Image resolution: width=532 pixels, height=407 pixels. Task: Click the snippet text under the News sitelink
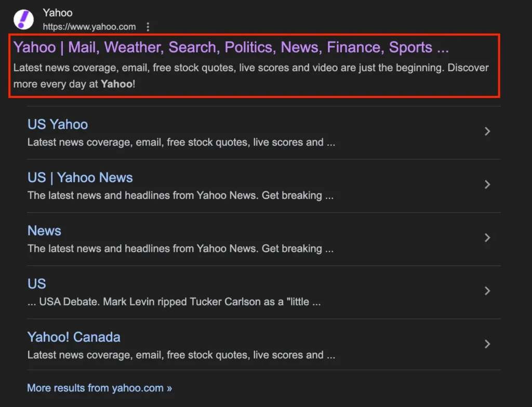[x=180, y=249]
